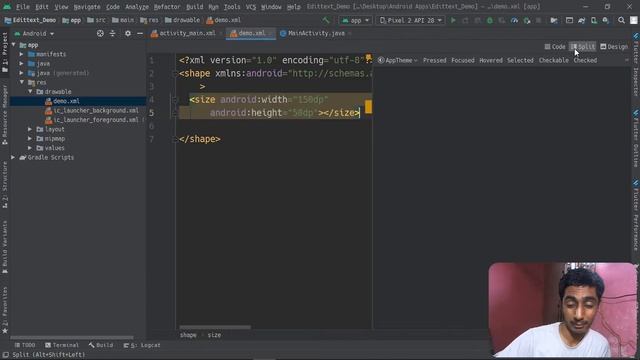640x360 pixels.
Task: Click the Project panel horizontal scrollbar
Action: [71, 338]
